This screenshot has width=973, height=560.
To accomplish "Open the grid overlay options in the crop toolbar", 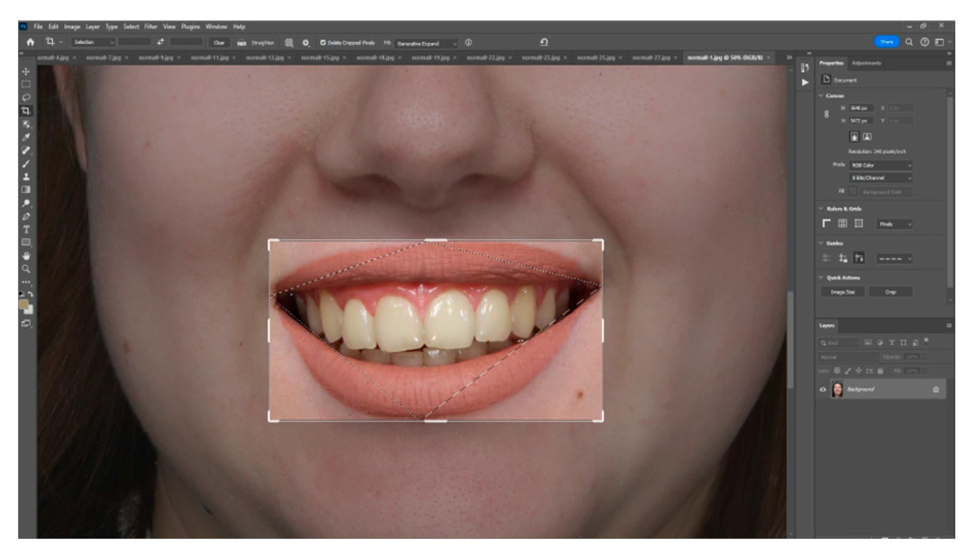I will tap(288, 43).
